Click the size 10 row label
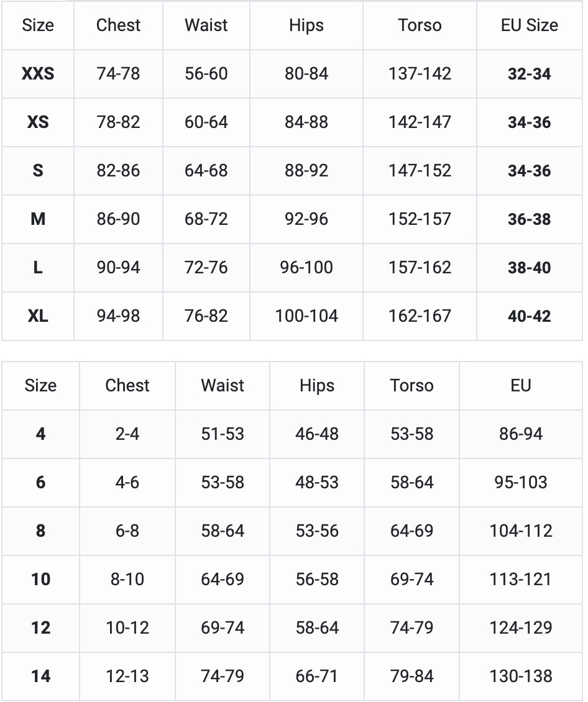The height and width of the screenshot is (702, 588). pyautogui.click(x=40, y=579)
